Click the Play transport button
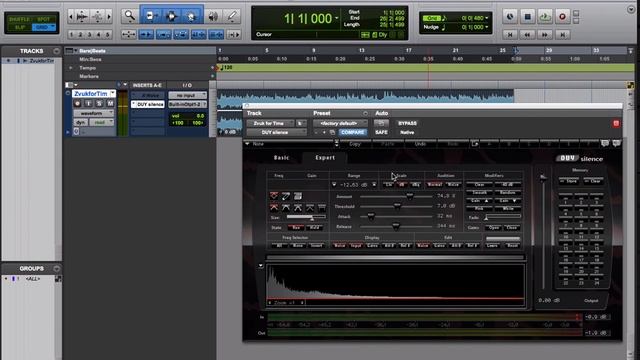This screenshot has height=360, width=640. 544,17
